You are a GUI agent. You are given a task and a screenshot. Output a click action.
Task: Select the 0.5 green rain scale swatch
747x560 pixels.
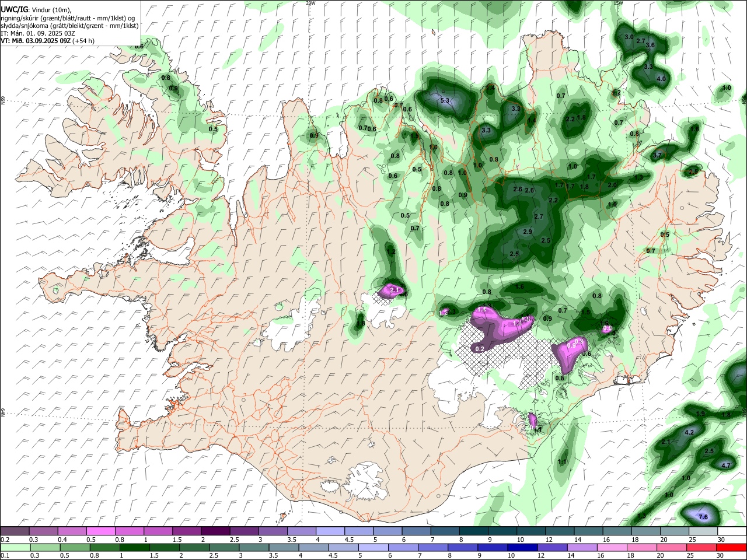(75, 547)
